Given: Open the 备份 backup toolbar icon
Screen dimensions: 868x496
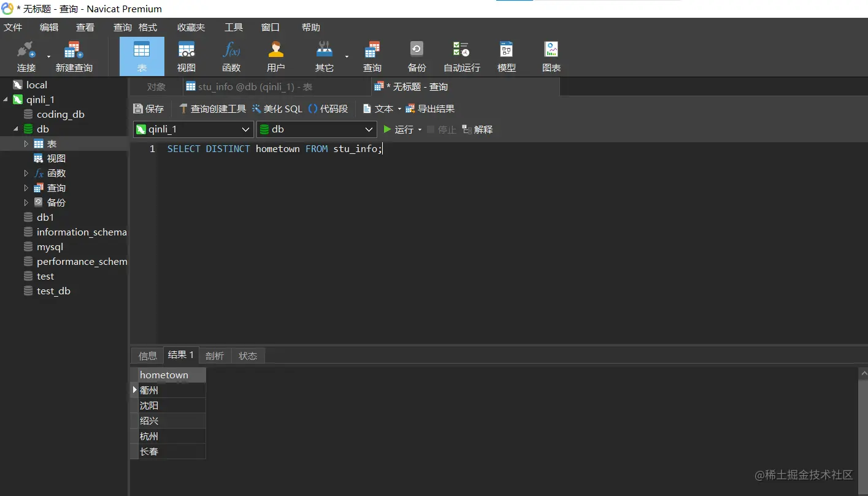Looking at the screenshot, I should click(x=417, y=56).
